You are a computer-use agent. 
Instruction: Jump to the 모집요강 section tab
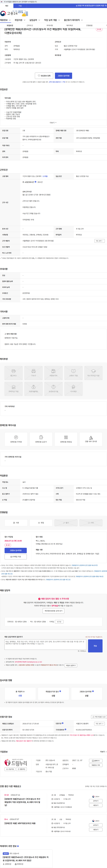pyautogui.click(x=10, y=26)
